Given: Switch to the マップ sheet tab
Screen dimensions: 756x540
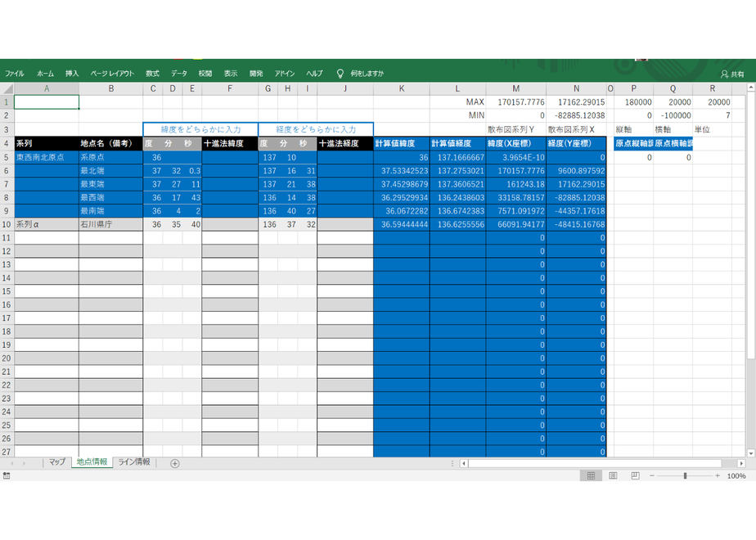Looking at the screenshot, I should 57,462.
